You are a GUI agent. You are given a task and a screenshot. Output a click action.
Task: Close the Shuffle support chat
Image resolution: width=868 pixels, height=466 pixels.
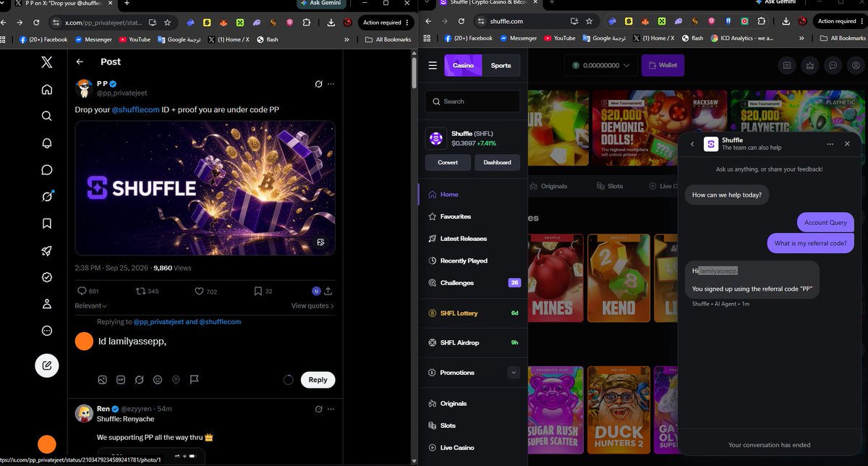coord(847,144)
